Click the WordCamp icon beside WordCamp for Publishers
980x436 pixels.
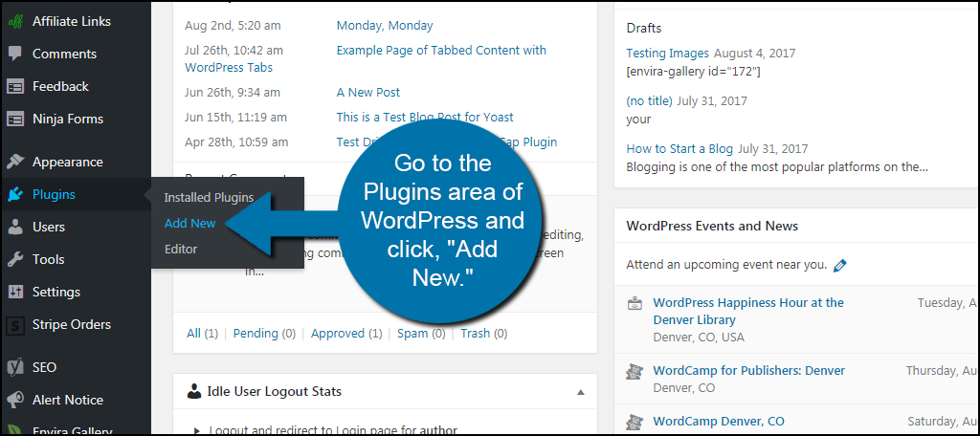click(x=635, y=372)
